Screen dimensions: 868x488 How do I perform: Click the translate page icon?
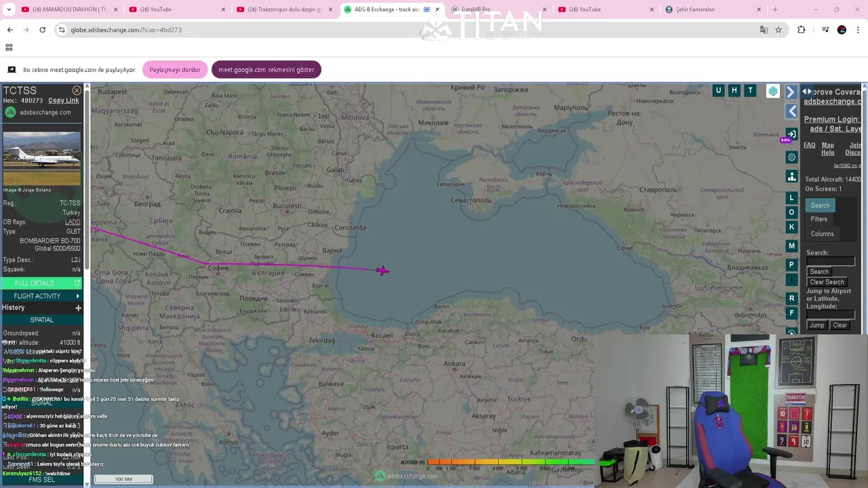[x=764, y=30]
